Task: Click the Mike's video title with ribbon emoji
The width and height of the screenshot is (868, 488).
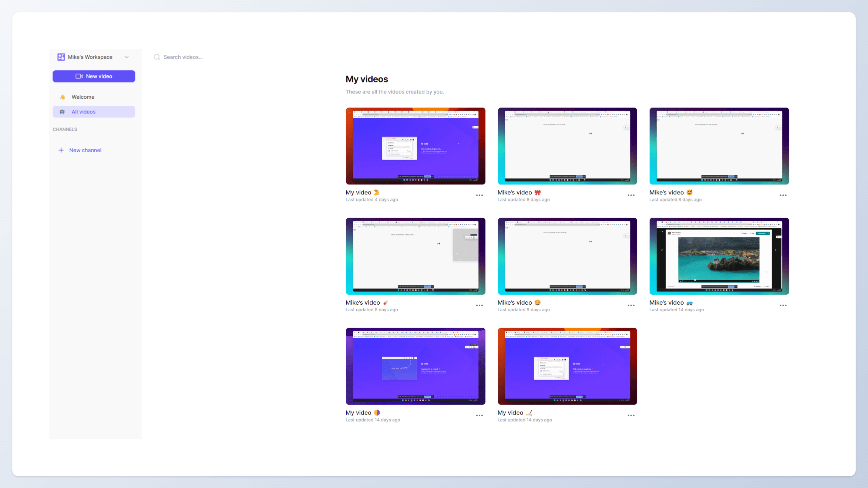Action: [x=515, y=192]
